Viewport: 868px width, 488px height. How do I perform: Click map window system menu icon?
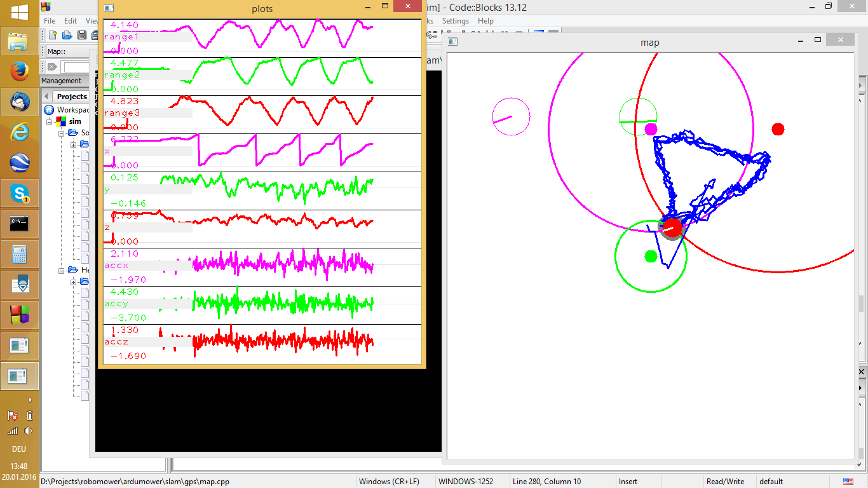[452, 42]
